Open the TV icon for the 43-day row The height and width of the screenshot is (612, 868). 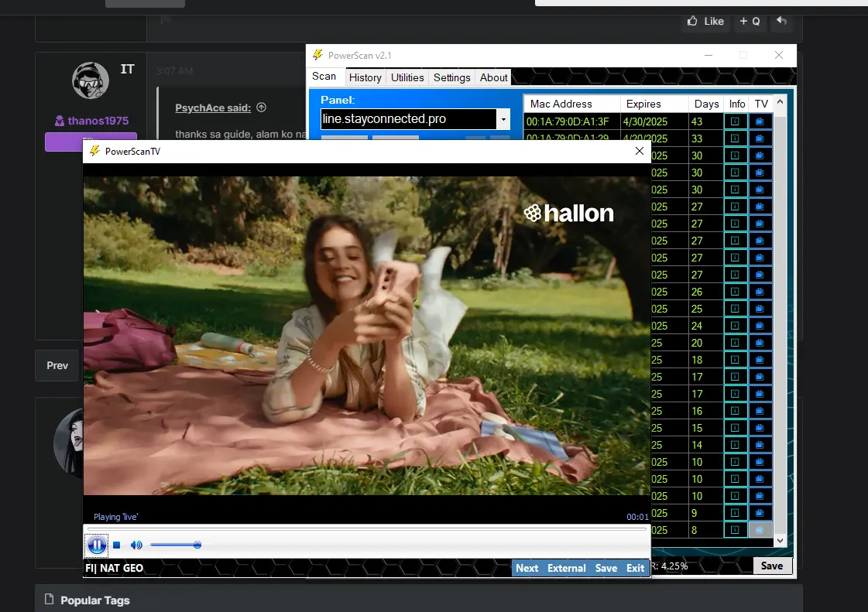pyautogui.click(x=760, y=121)
